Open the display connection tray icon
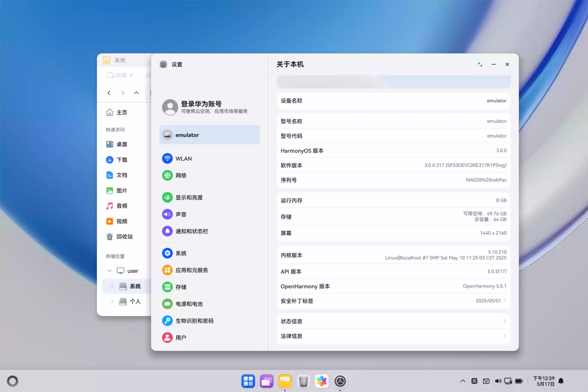This screenshot has width=588, height=392. click(x=508, y=381)
